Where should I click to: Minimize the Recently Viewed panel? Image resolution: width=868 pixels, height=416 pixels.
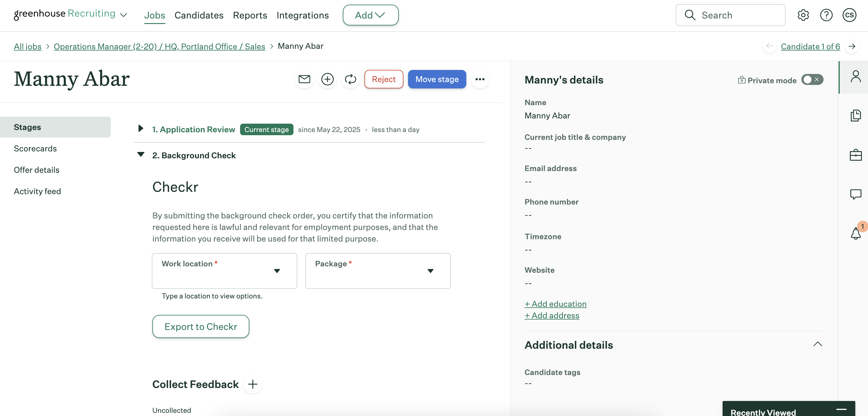841,409
